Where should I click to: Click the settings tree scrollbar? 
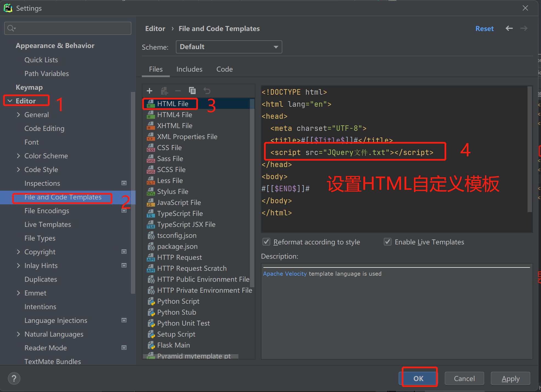tap(133, 193)
